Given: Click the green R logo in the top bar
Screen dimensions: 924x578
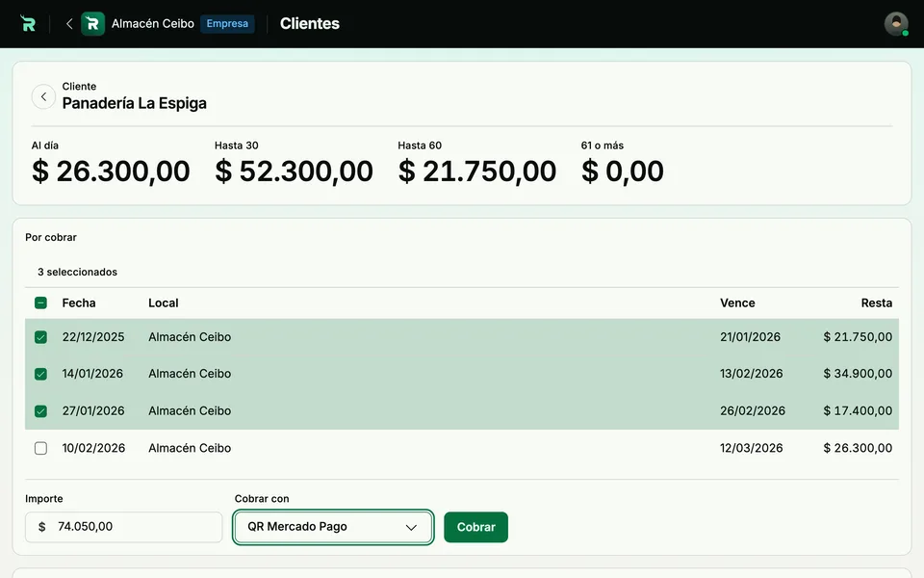Looking at the screenshot, I should pyautogui.click(x=28, y=23).
